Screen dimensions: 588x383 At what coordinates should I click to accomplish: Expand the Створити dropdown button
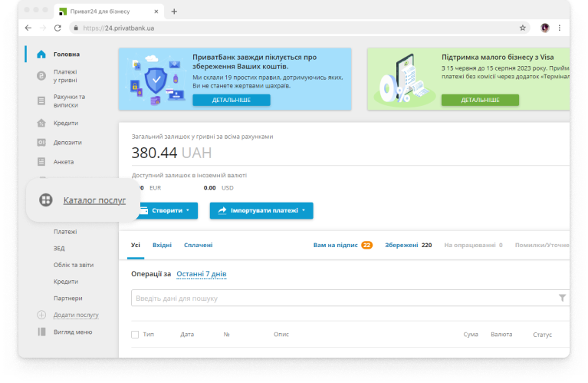pyautogui.click(x=165, y=210)
